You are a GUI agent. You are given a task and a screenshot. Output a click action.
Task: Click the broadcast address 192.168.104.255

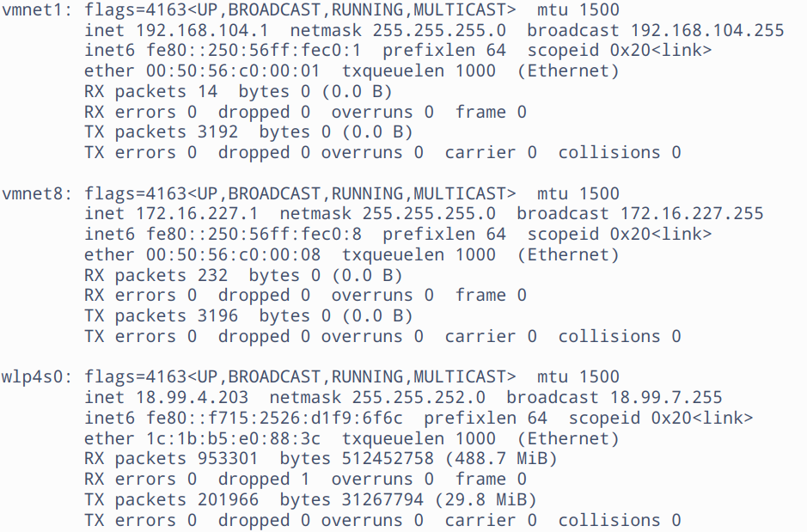pyautogui.click(x=712, y=30)
